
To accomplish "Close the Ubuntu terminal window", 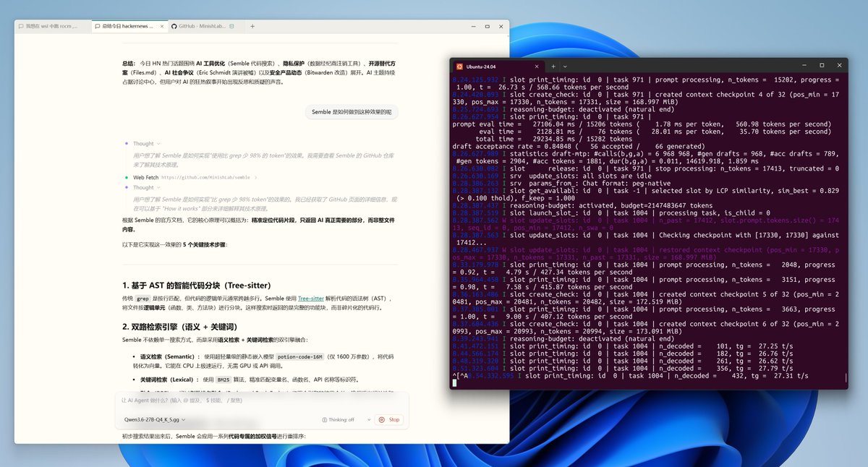I will 841,65.
